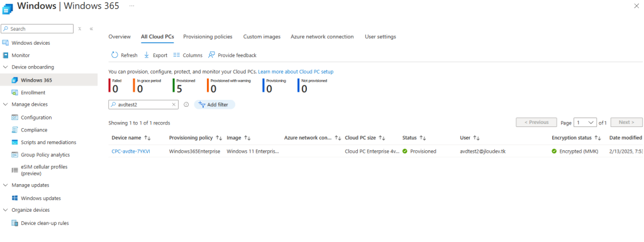
Task: Open the Azure network connection tab
Action: pos(322,36)
